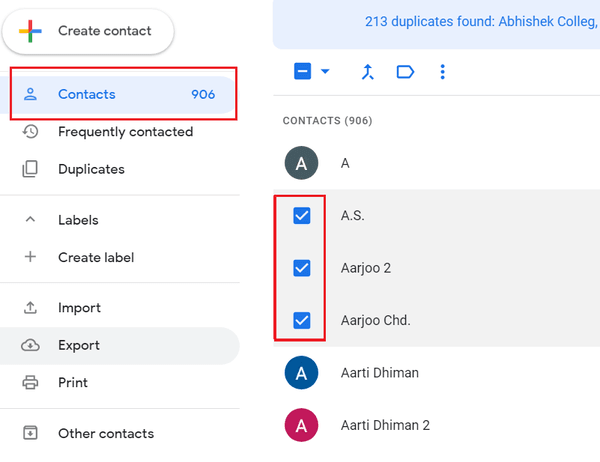
Task: Uncheck the A.S. contact checkbox
Action: point(302,215)
